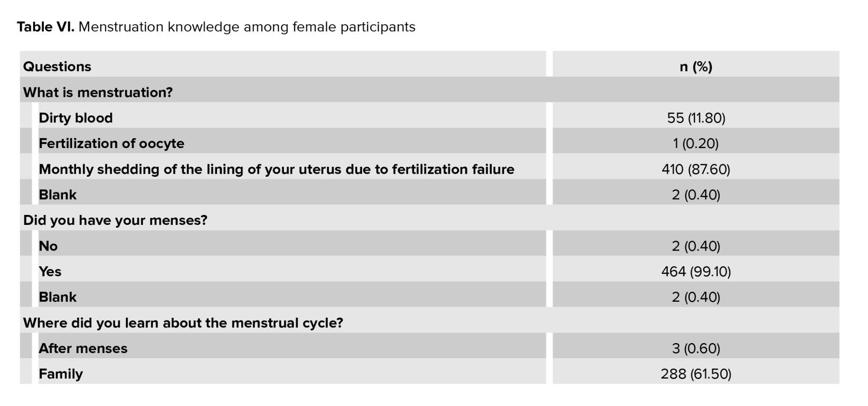
Task: Select the Fertilization of oocyte row
Action: [112, 143]
